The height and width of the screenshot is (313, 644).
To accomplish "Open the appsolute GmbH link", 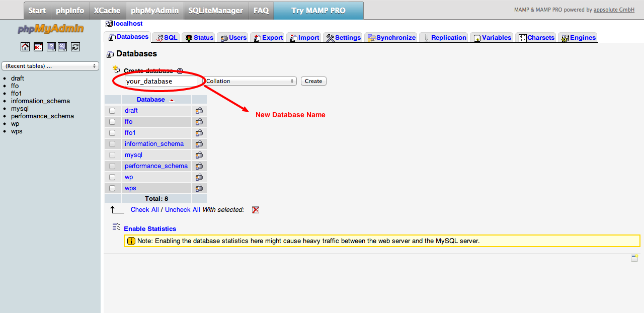I will 614,10.
